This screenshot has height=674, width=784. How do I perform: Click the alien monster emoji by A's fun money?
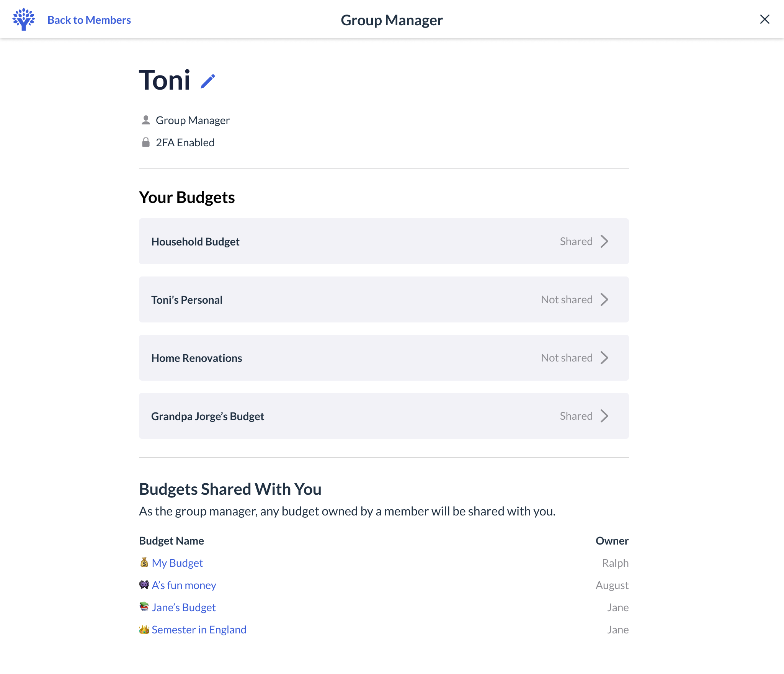pos(144,585)
